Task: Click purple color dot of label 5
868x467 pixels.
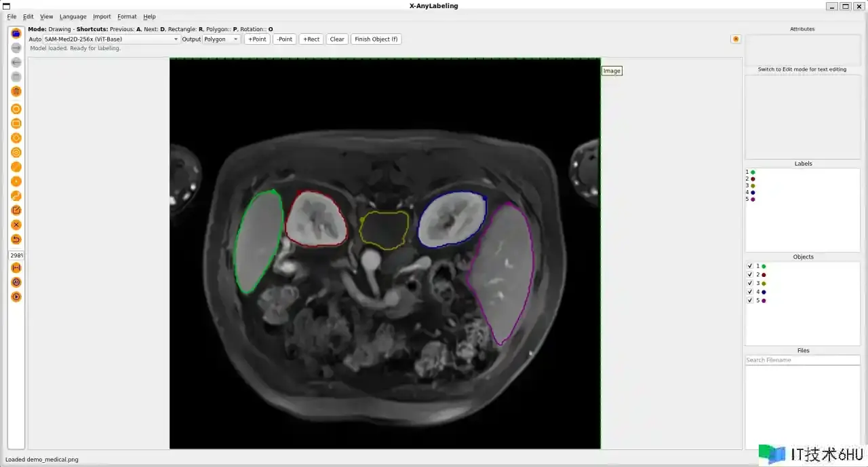Action: (x=753, y=200)
